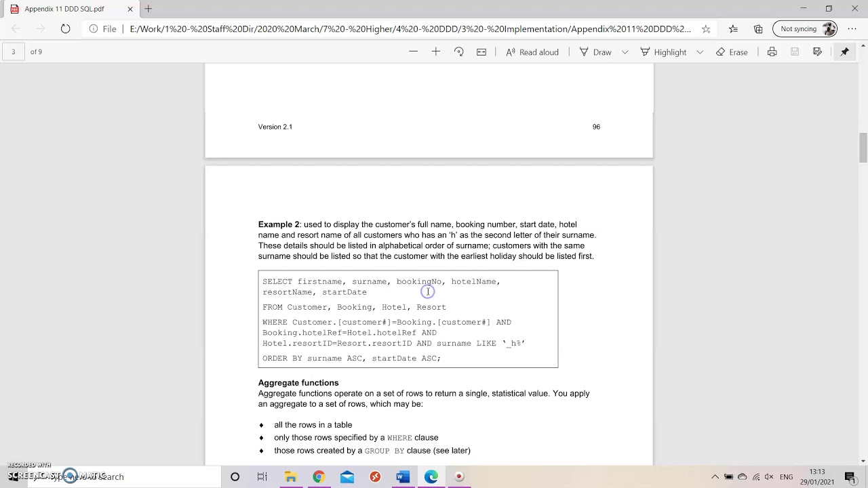Edit the page number field
This screenshot has height=488, width=868.
(x=13, y=52)
